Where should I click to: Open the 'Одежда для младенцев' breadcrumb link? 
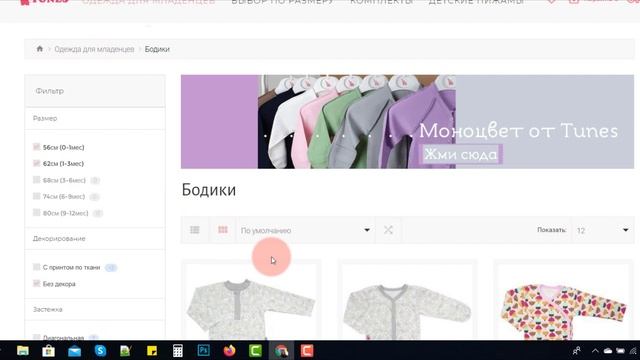[x=94, y=49]
